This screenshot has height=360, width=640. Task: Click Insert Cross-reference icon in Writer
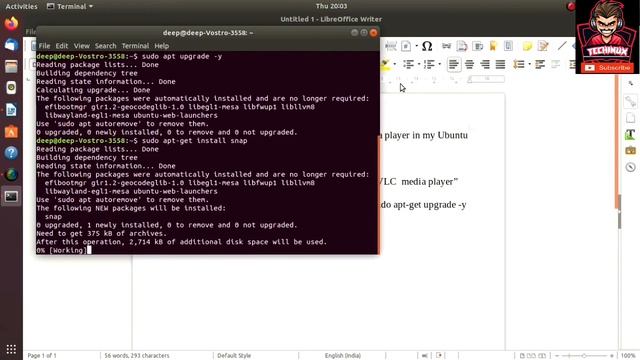(509, 46)
